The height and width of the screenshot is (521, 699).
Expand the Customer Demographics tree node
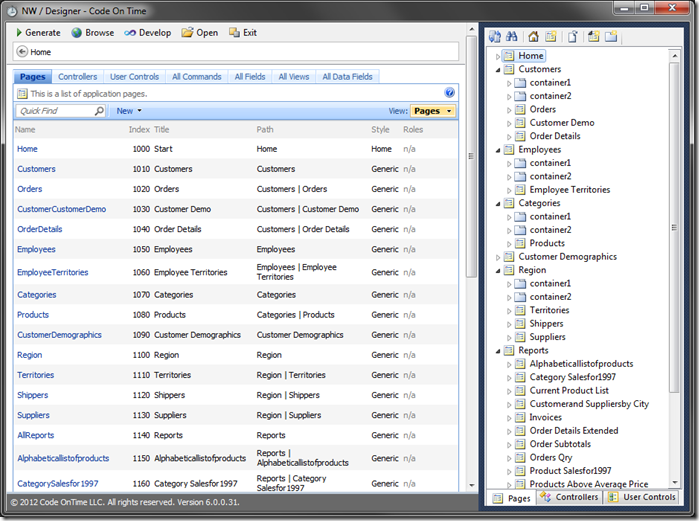tap(498, 257)
